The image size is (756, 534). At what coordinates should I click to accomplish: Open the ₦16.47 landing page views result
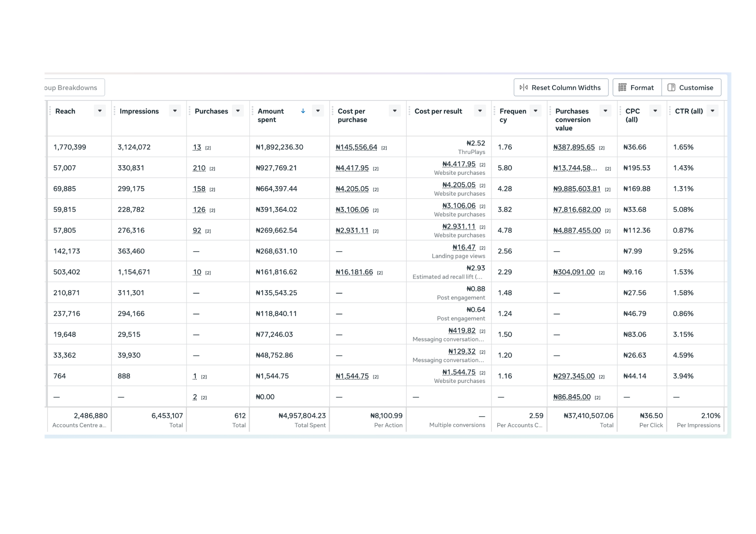click(x=464, y=247)
